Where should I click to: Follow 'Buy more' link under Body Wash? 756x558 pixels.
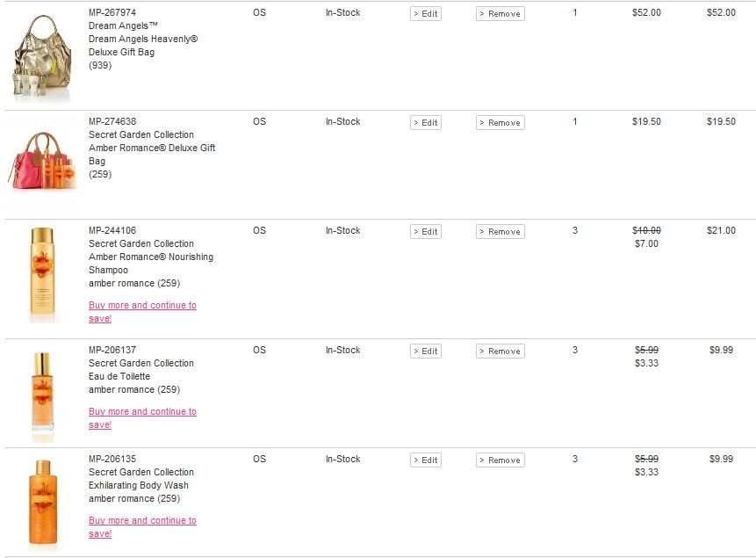[142, 527]
